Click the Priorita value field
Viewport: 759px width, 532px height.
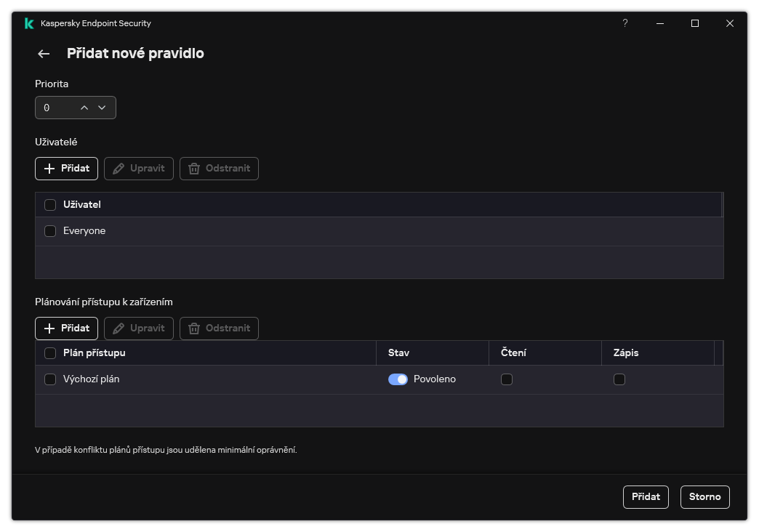[55, 108]
